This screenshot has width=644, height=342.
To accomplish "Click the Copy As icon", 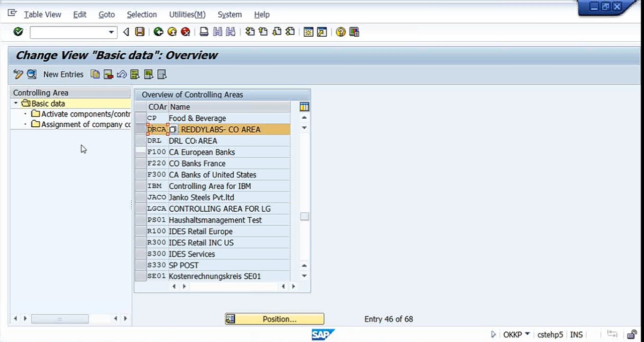I will click(95, 74).
